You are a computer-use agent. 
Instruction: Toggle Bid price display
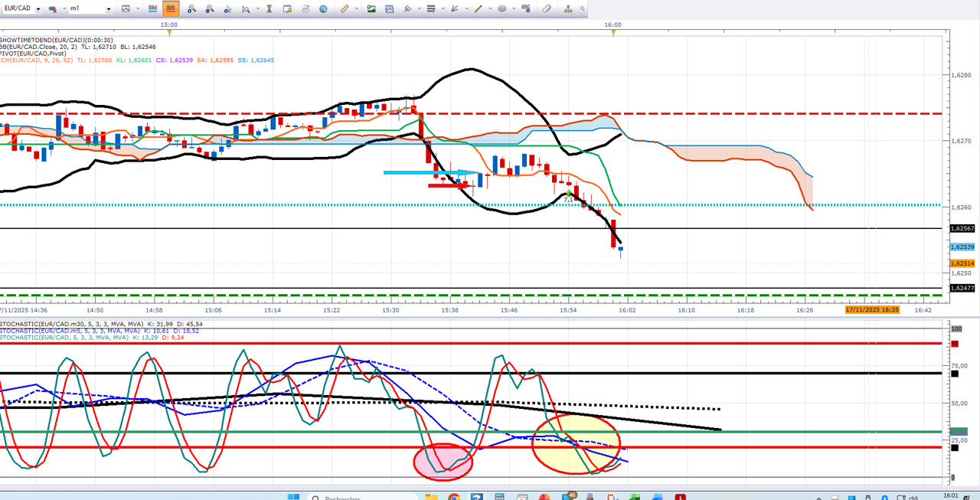tap(153, 9)
